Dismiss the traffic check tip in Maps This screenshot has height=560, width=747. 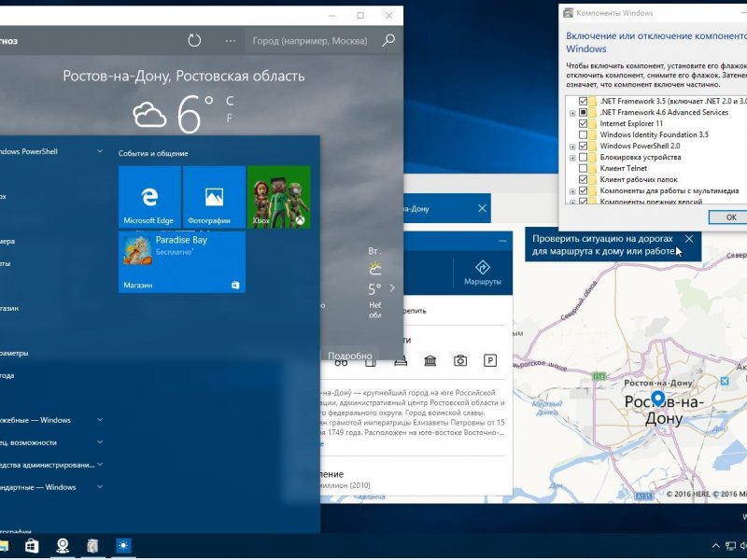(689, 239)
